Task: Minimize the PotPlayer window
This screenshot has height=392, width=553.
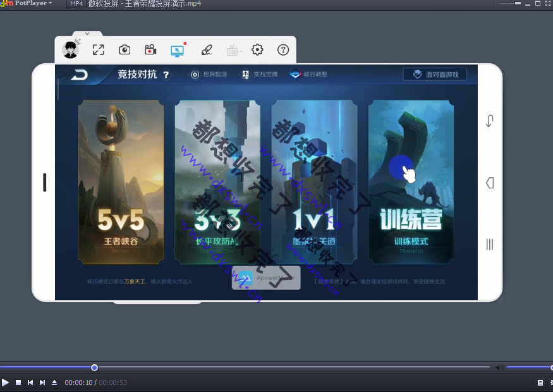Action: [528, 4]
